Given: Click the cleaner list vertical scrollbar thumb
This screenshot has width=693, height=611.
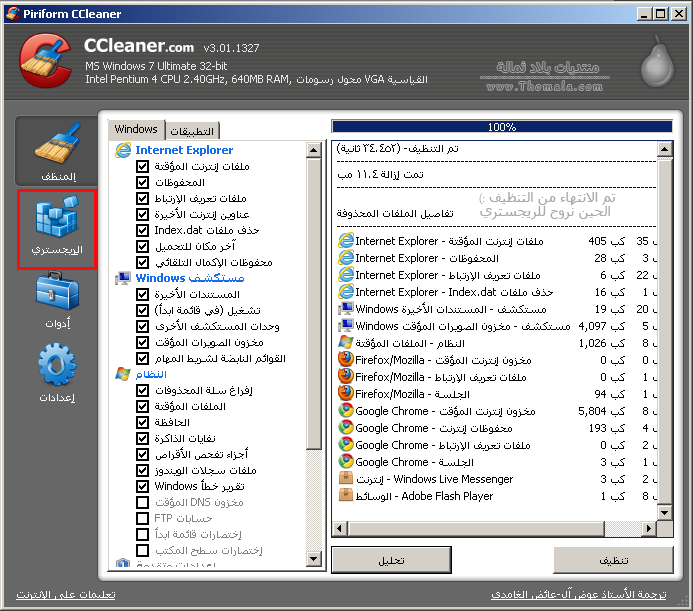Looking at the screenshot, I should click(313, 304).
